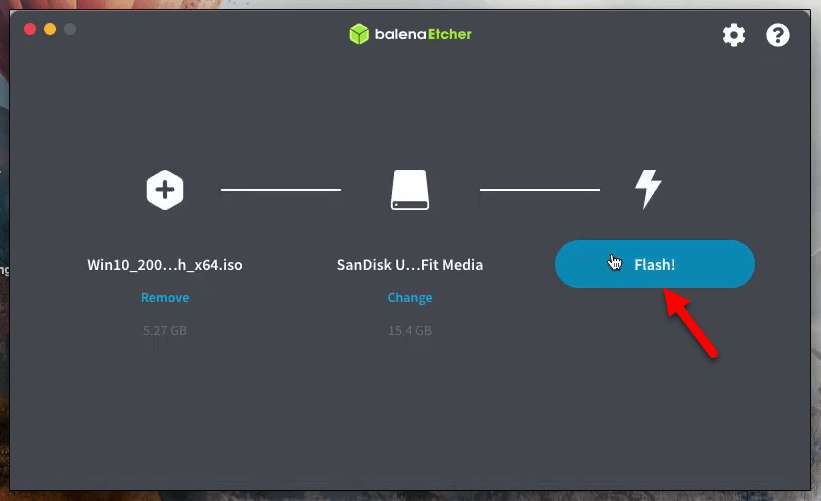Click the 15.4 GB drive size

410,330
